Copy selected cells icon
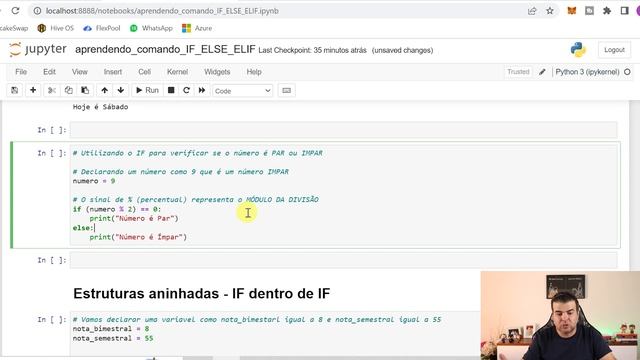Viewport: 640px width, 360px height. coord(69,90)
